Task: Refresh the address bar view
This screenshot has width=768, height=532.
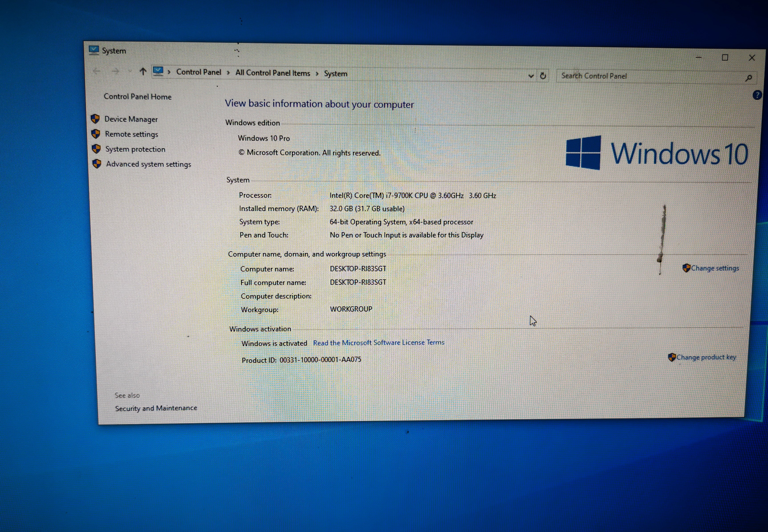Action: click(543, 76)
